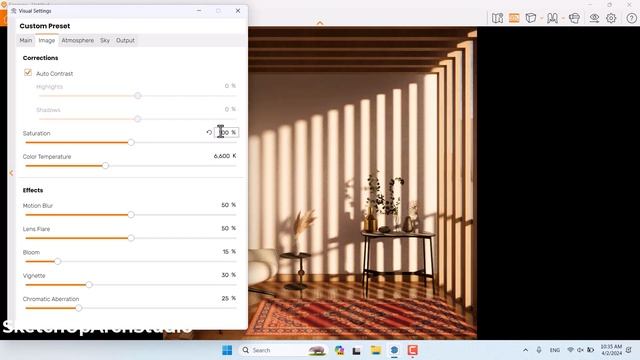Select the Image tab
This screenshot has height=360, width=640.
(47, 40)
